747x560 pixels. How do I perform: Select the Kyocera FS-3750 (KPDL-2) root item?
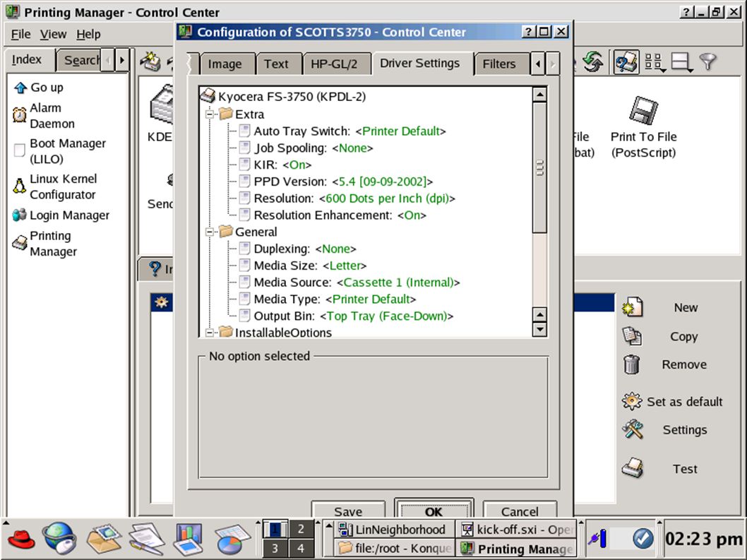tap(283, 96)
